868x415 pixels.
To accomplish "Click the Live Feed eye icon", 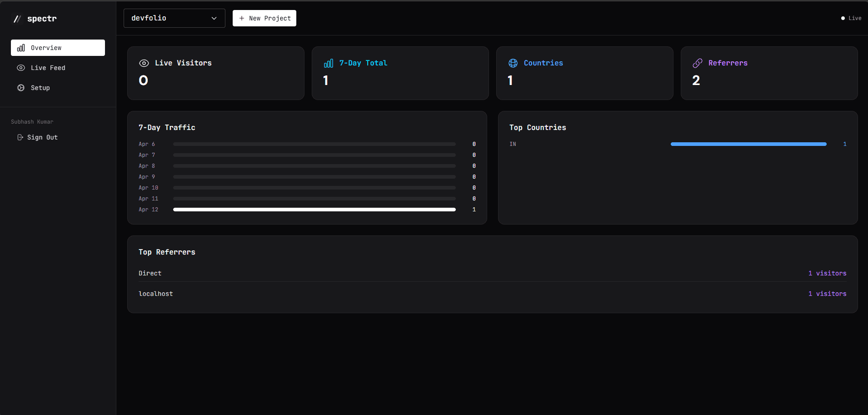I will pos(21,68).
